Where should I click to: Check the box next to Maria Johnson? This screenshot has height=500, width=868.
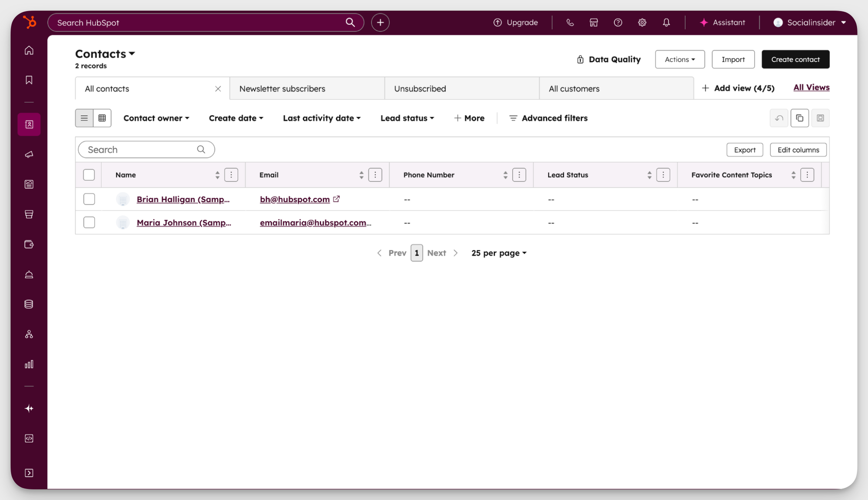coord(89,222)
